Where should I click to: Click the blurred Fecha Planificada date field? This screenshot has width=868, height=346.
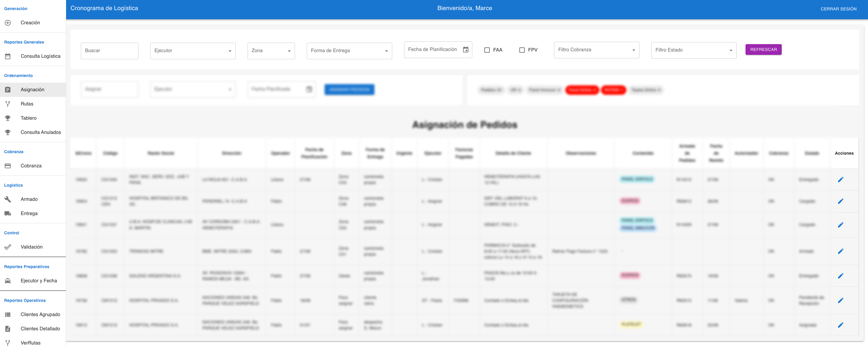(281, 89)
